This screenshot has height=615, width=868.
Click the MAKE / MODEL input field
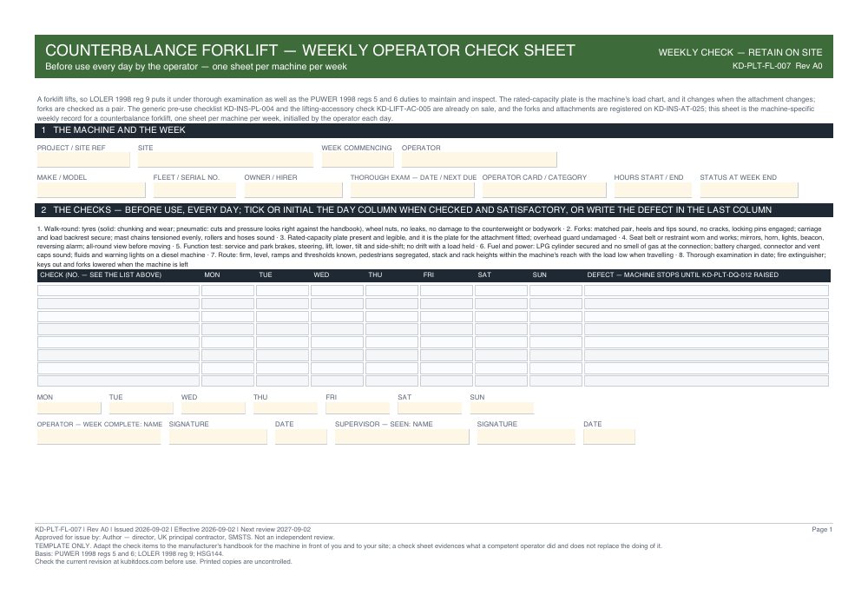[x=91, y=190]
